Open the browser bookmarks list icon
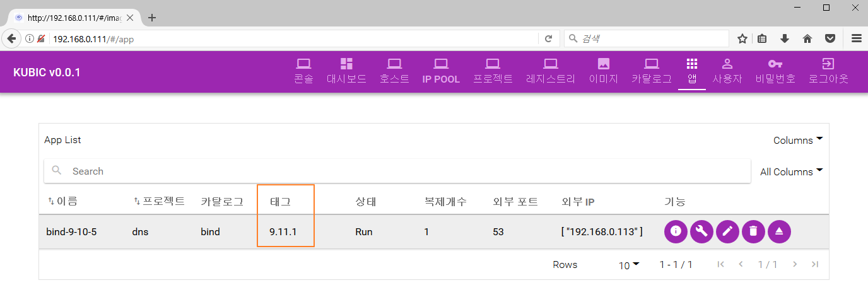Image resolution: width=868 pixels, height=285 pixels. tap(762, 38)
